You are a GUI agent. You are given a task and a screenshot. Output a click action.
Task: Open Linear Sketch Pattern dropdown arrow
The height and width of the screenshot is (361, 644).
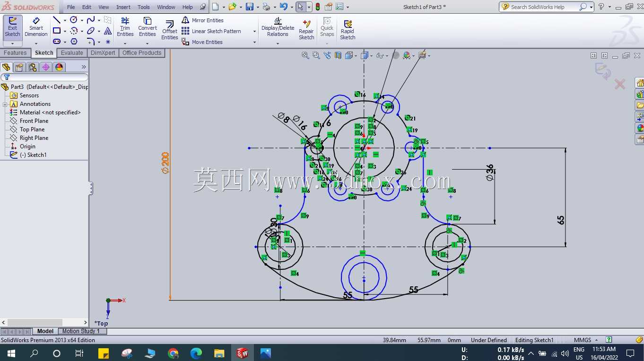[254, 32]
